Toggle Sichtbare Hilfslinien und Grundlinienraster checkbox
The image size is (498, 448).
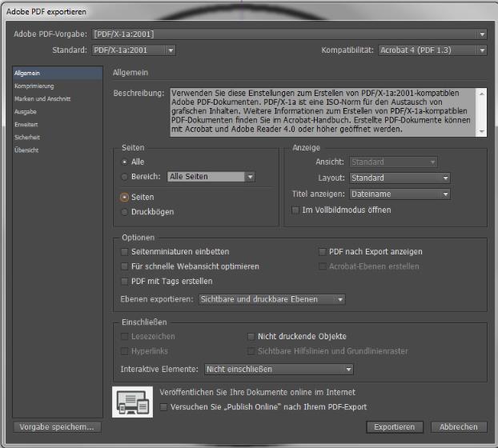(x=251, y=351)
